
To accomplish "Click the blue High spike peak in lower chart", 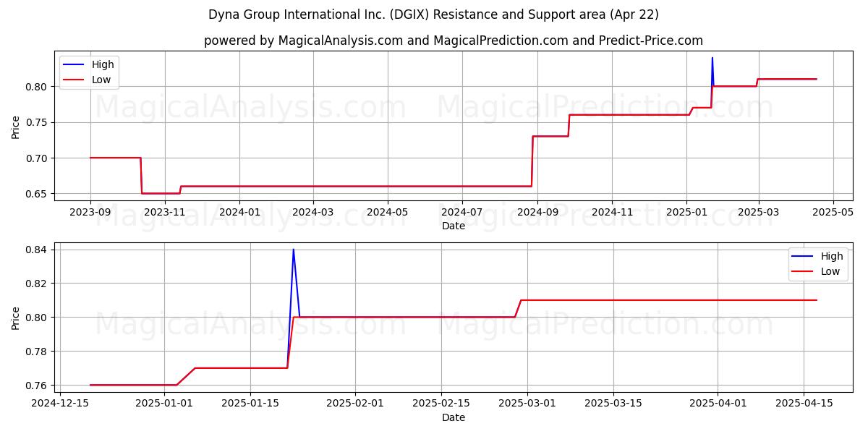I will (x=293, y=250).
